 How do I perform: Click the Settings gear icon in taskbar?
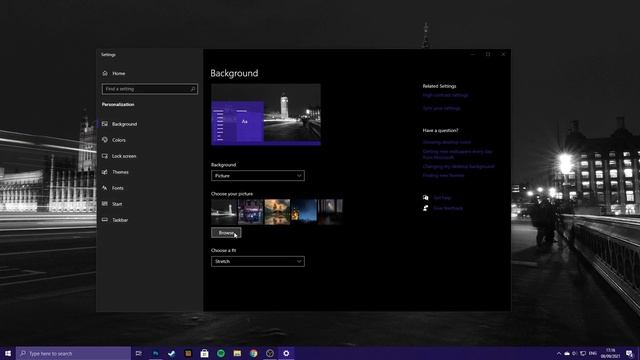(x=286, y=353)
